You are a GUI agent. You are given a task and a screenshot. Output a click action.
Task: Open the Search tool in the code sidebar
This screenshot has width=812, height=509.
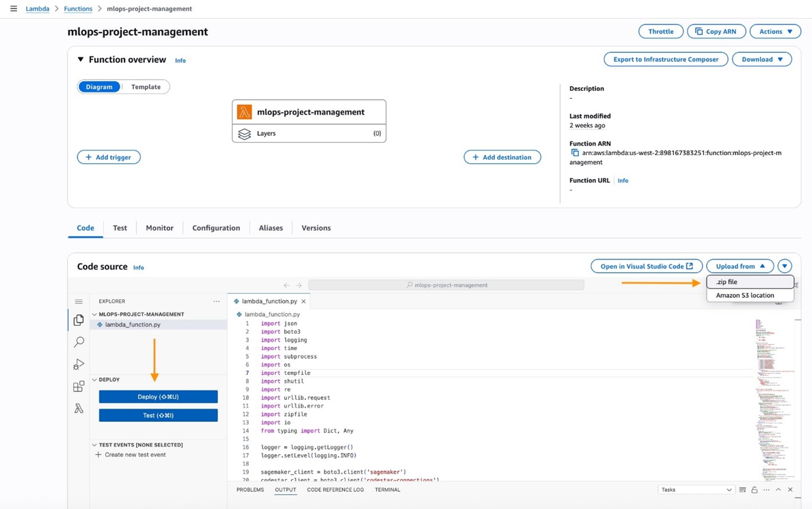click(x=79, y=341)
